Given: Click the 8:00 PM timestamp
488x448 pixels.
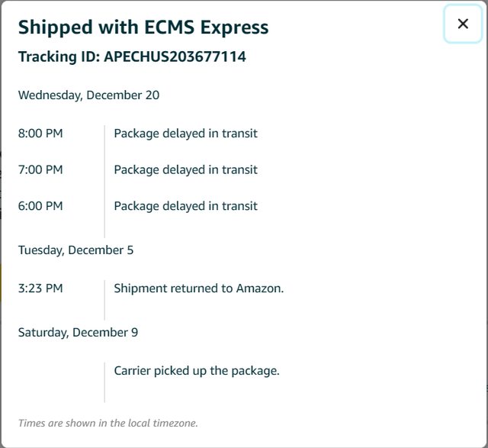Looking at the screenshot, I should click(x=40, y=134).
